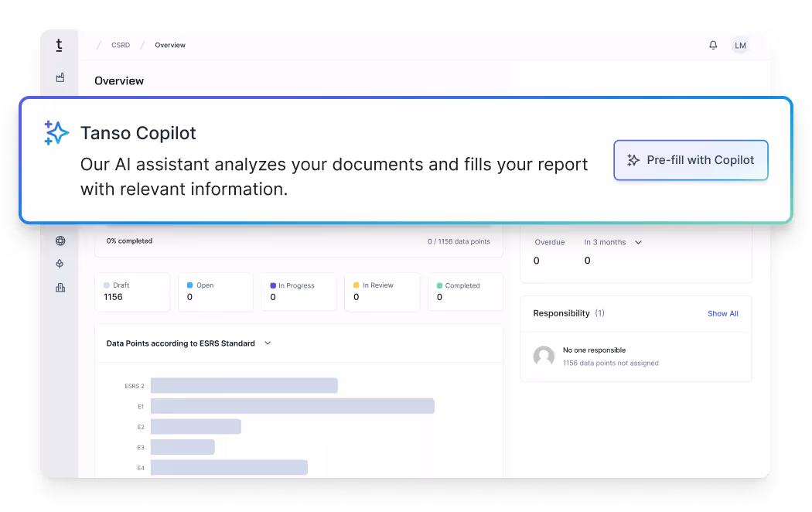
Task: Click the Tanso Copilot heading
Action: (138, 133)
